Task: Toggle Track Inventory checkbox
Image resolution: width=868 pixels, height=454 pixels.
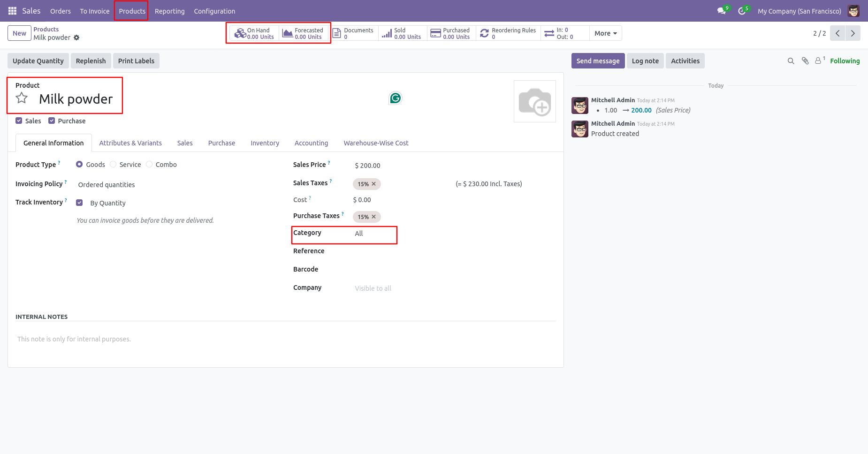Action: 79,203
